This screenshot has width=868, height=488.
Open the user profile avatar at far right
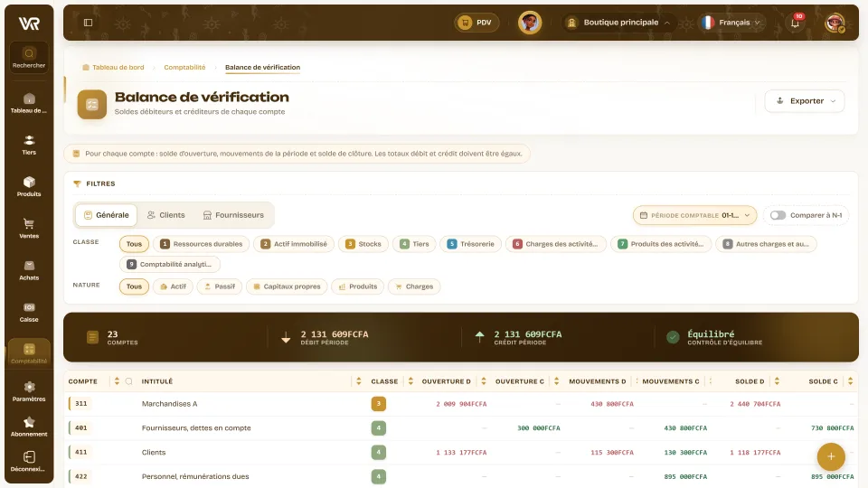pyautogui.click(x=835, y=23)
